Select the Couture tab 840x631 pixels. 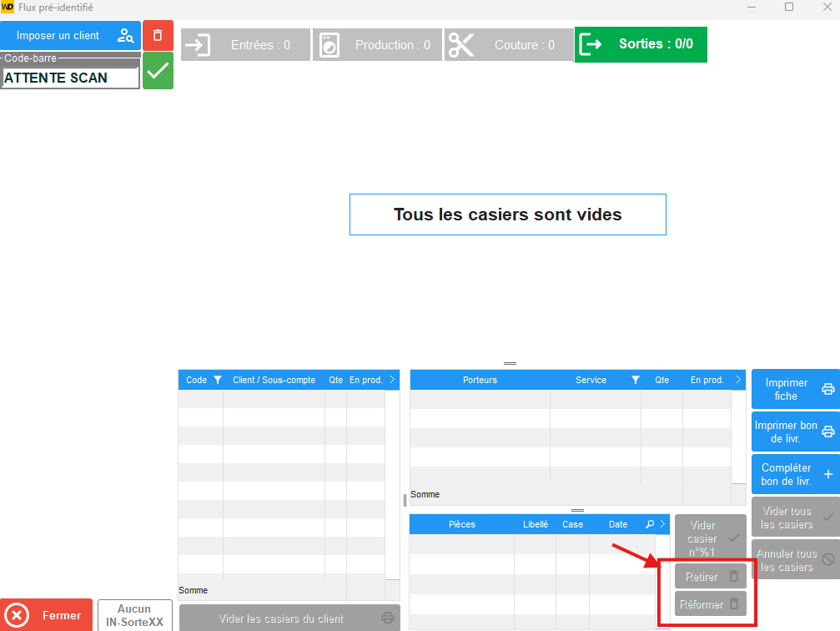click(509, 45)
